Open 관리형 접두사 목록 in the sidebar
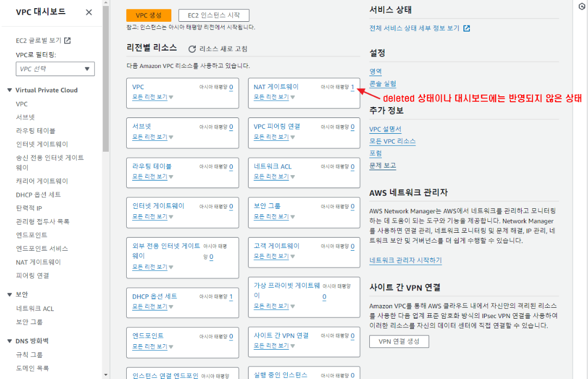This screenshot has height=379, width=588. (x=43, y=222)
